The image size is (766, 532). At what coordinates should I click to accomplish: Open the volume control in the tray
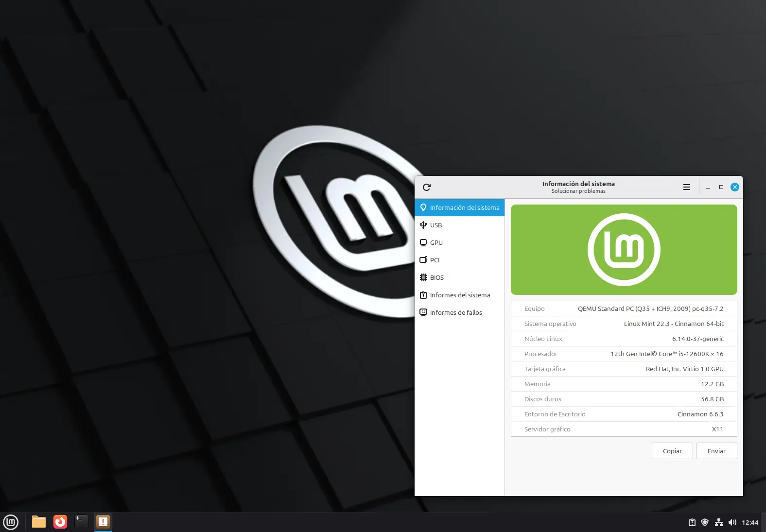[732, 523]
